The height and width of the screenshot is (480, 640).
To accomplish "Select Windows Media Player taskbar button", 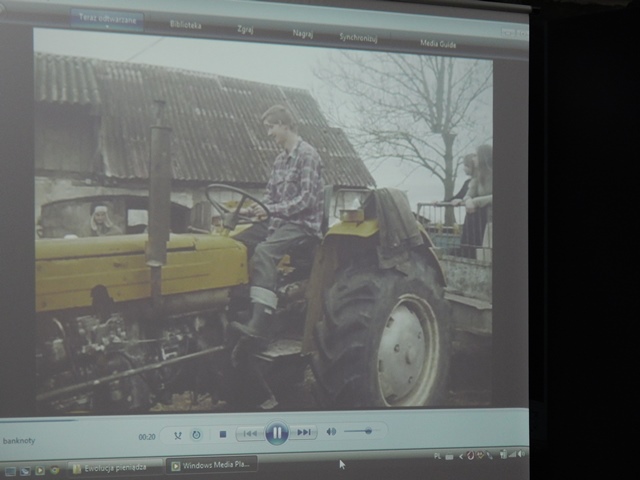I will [x=211, y=465].
